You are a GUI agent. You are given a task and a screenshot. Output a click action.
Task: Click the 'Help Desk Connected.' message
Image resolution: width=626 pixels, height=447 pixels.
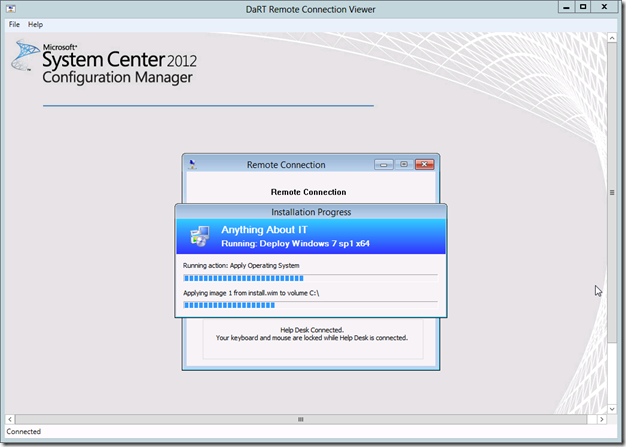coord(312,330)
